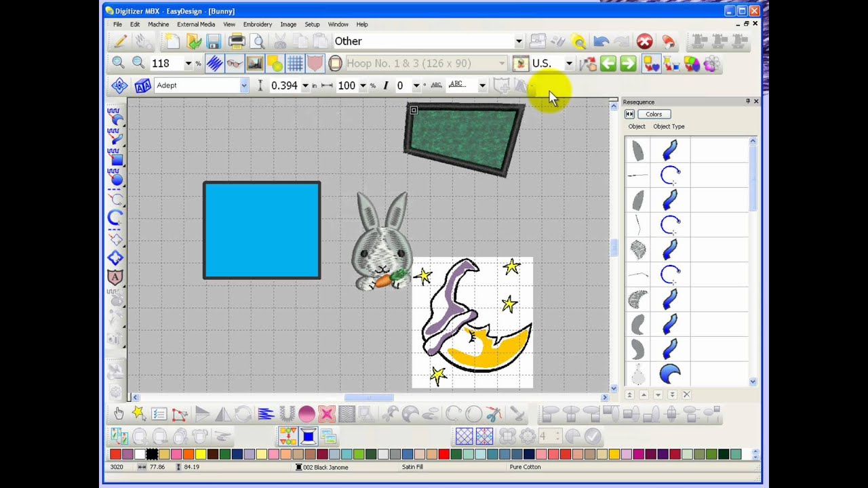Click the Resequence list vertical scrollbar
The height and width of the screenshot is (488, 868).
(753, 261)
